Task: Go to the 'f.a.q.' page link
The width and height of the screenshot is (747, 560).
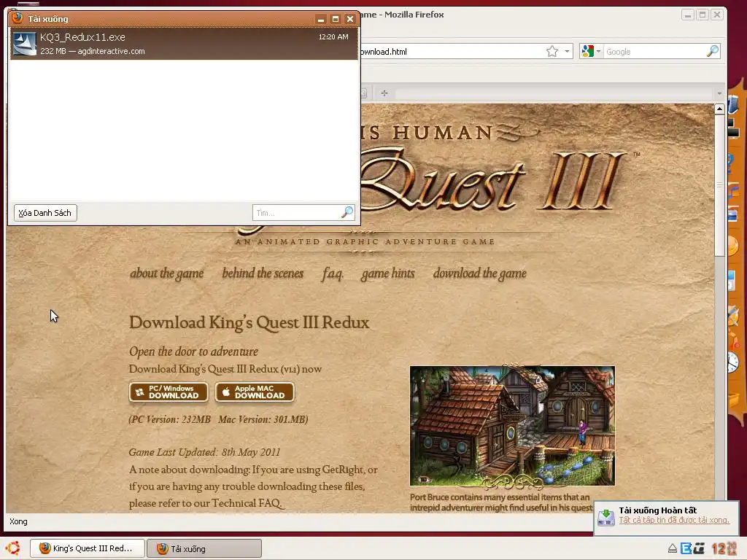Action: click(x=333, y=273)
